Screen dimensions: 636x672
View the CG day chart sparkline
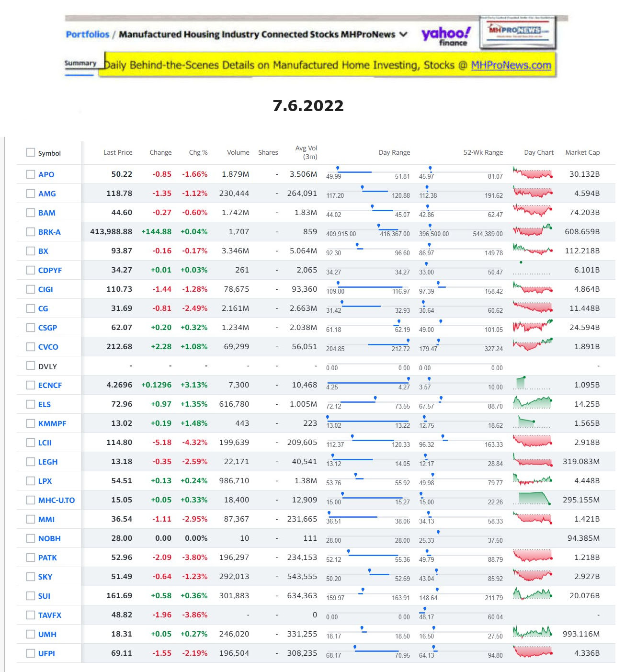pos(533,307)
